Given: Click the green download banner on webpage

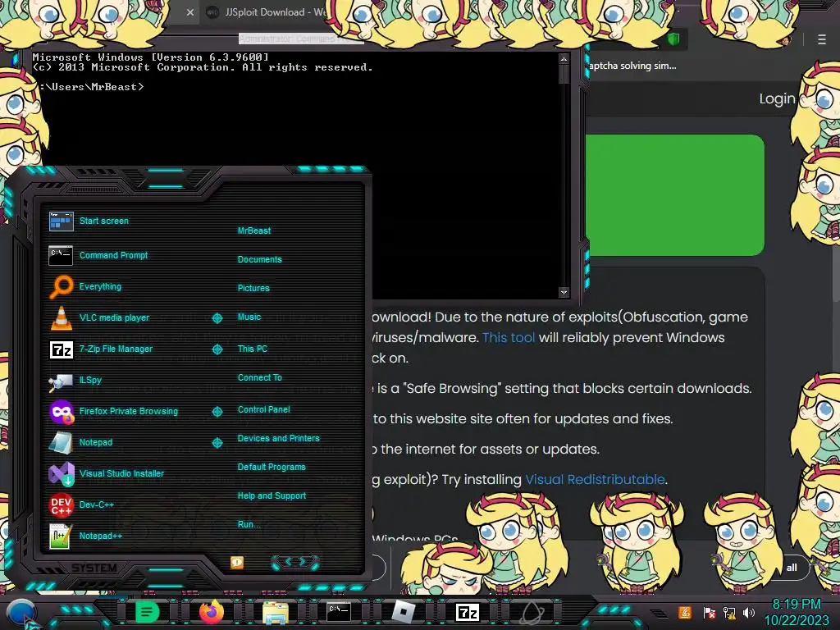Looking at the screenshot, I should pyautogui.click(x=675, y=195).
